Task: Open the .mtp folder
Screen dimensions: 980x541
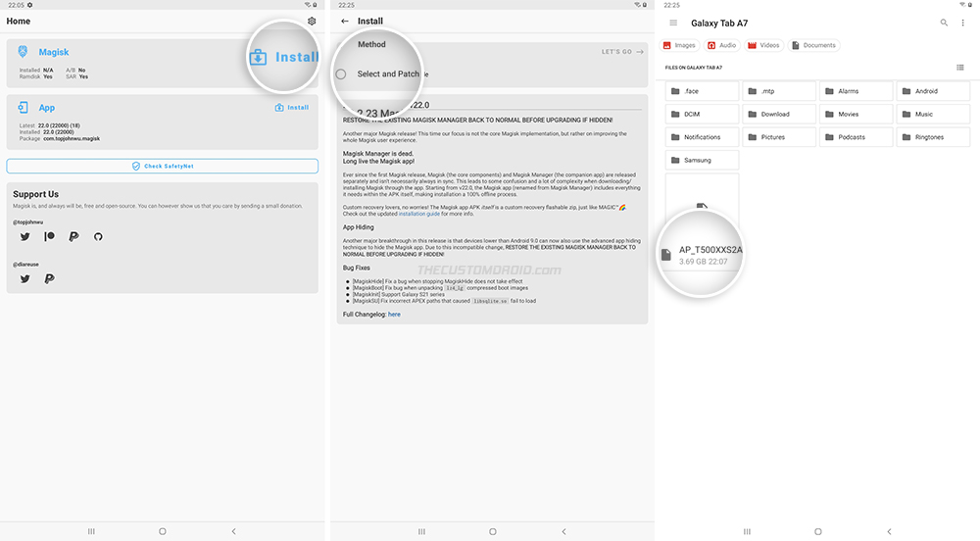Action: pyautogui.click(x=779, y=91)
